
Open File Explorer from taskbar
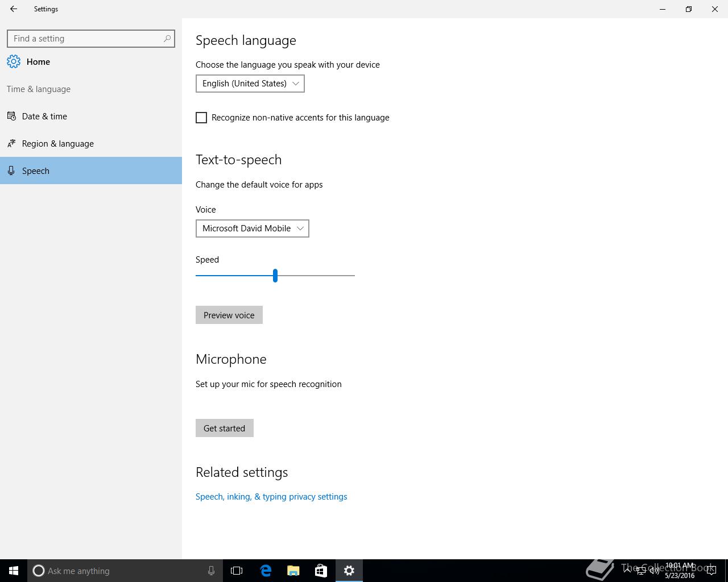(x=293, y=571)
